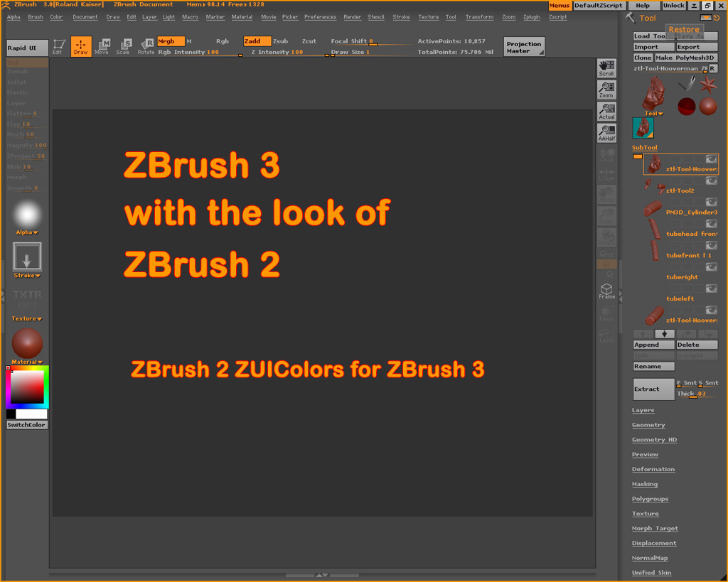Open the Render menu
The image size is (728, 582).
(353, 17)
